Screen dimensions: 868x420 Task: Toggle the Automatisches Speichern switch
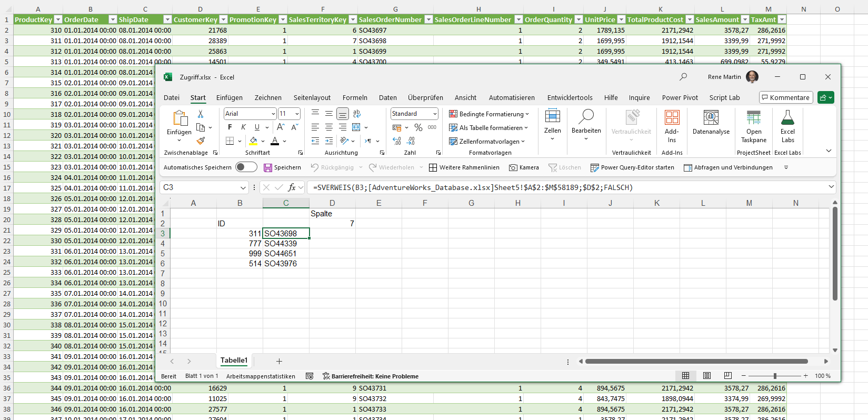246,167
